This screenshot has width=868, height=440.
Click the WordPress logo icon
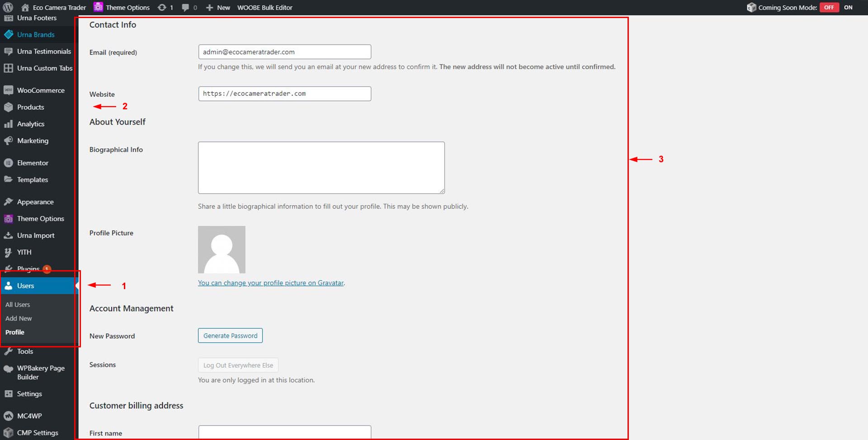click(8, 7)
